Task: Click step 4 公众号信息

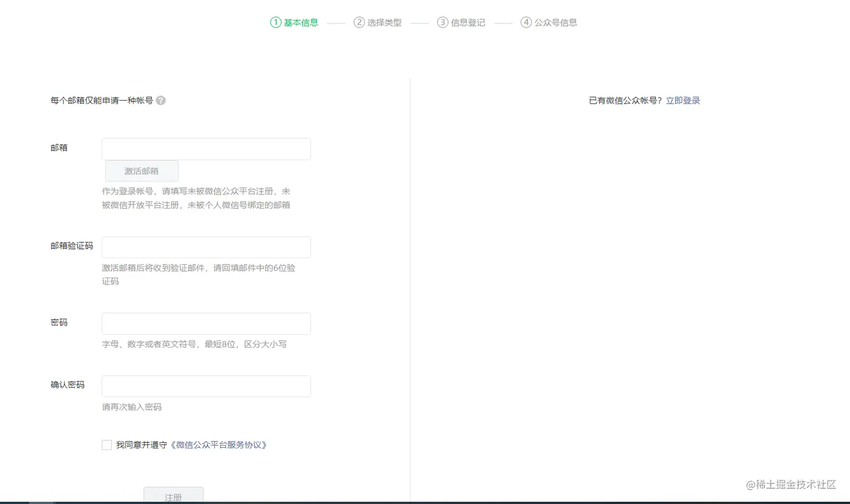Action: pyautogui.click(x=549, y=22)
